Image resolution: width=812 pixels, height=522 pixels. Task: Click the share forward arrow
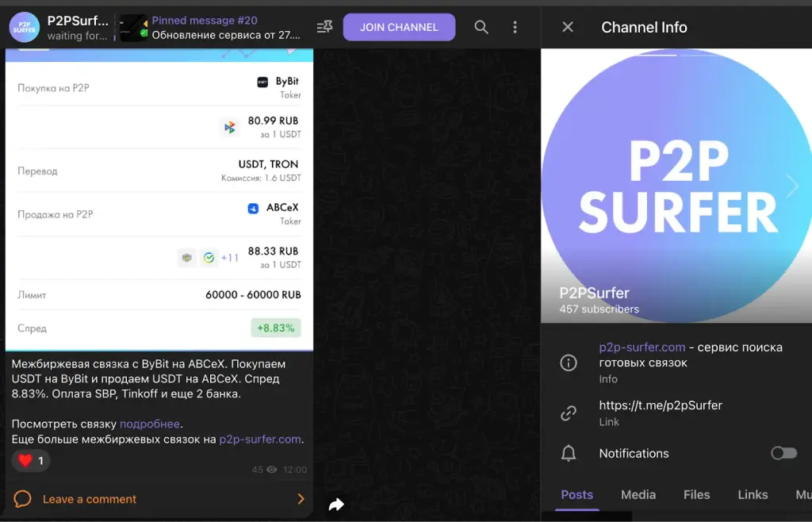[x=336, y=504]
